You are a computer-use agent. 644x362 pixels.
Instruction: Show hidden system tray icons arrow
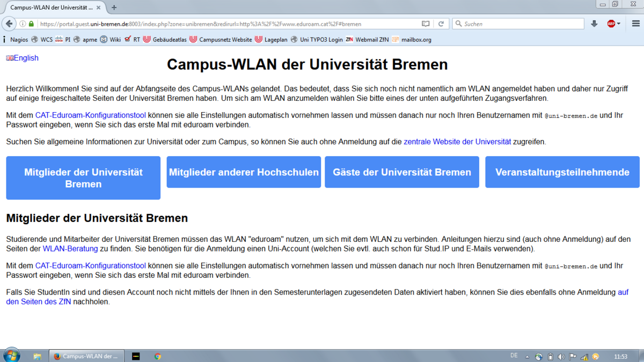tap(527, 357)
